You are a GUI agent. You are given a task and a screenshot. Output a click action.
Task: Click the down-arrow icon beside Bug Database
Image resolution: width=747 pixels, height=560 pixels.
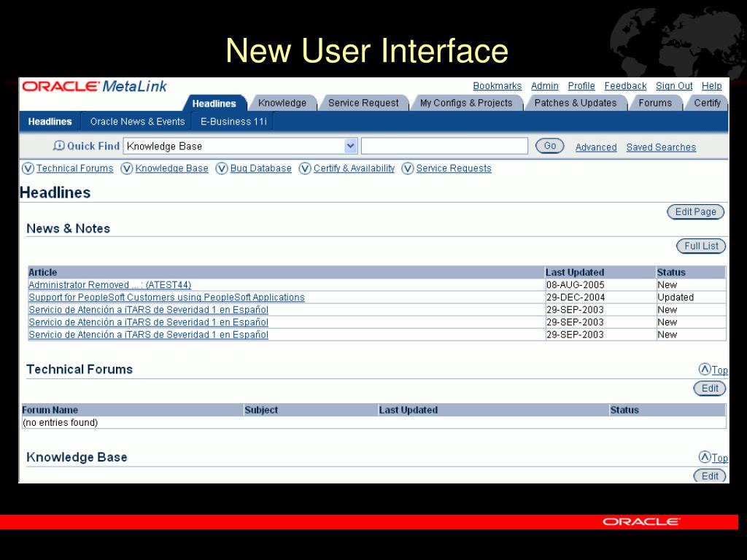222,168
